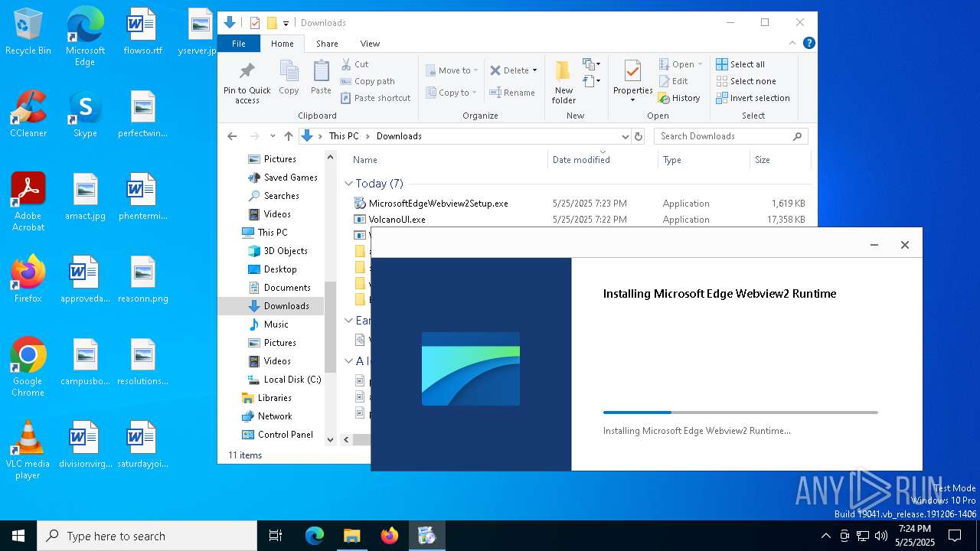Expand address bar history dropdown
The image size is (980, 551).
[625, 136]
